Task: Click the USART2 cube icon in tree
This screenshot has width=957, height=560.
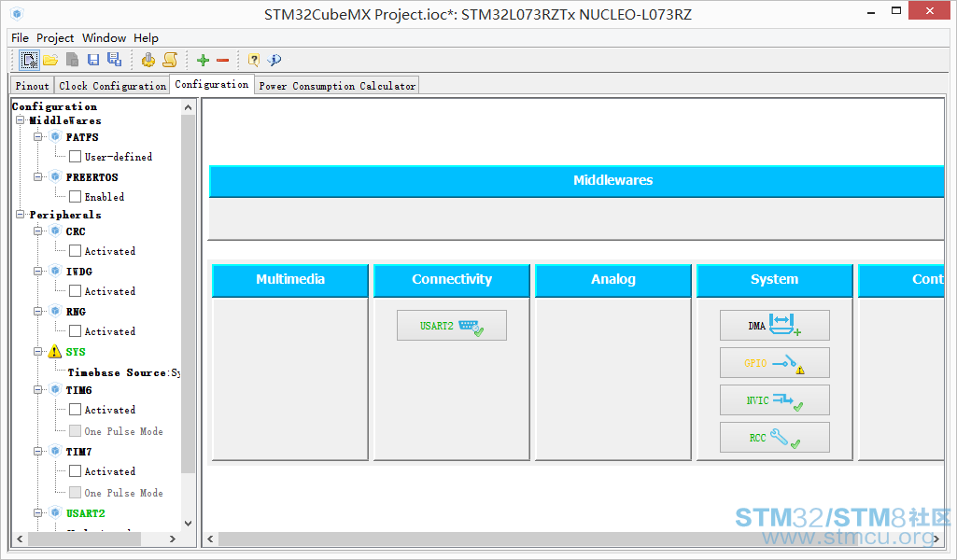Action: [55, 513]
